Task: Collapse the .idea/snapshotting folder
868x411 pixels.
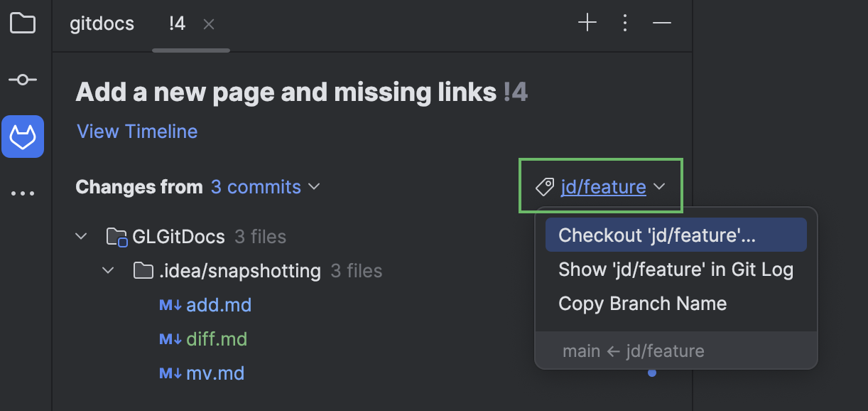Action: click(x=107, y=270)
